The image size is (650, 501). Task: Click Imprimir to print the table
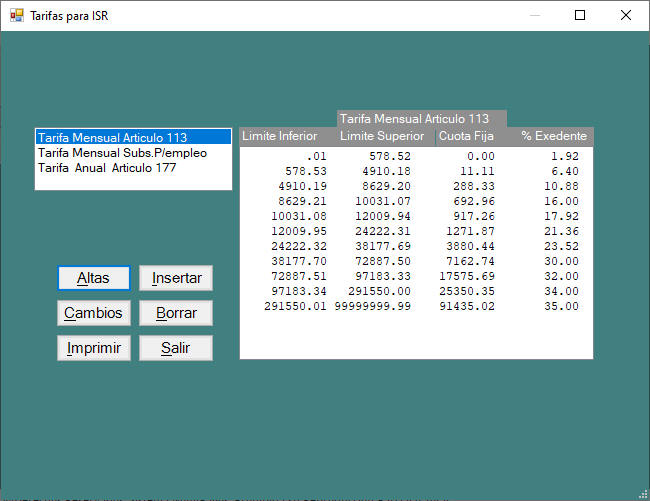coord(93,348)
